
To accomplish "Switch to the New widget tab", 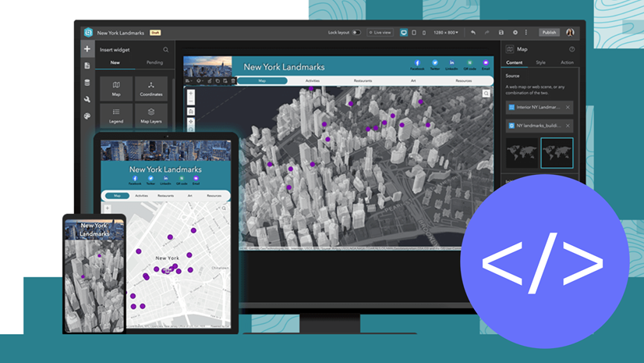I will pyautogui.click(x=115, y=62).
